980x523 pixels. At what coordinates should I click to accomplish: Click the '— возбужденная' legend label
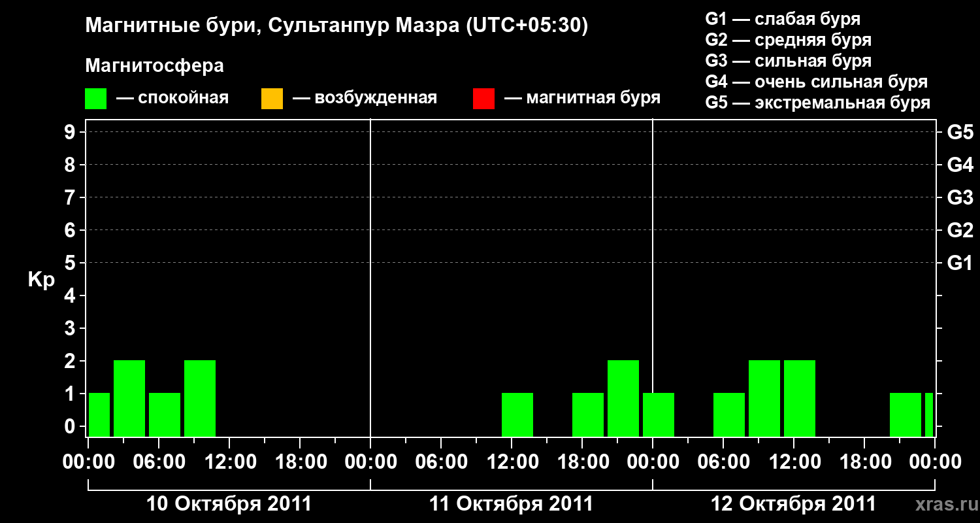365,99
